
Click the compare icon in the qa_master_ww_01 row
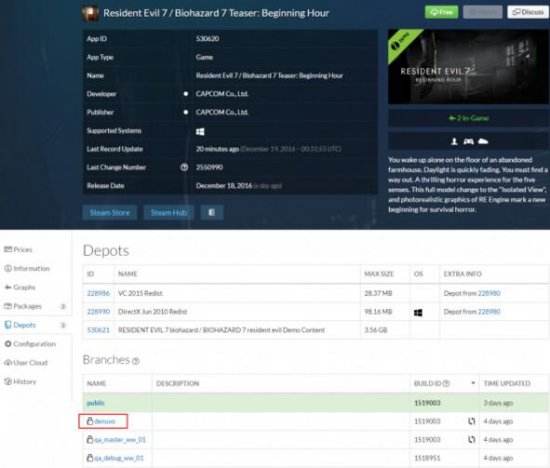click(472, 440)
